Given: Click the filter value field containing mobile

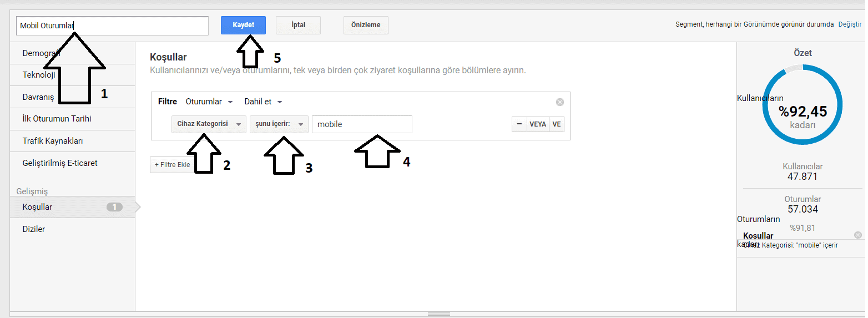Looking at the screenshot, I should pos(361,124).
